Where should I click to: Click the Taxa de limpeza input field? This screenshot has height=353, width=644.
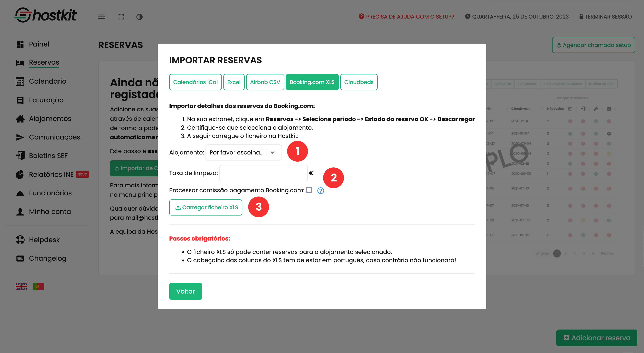(263, 173)
